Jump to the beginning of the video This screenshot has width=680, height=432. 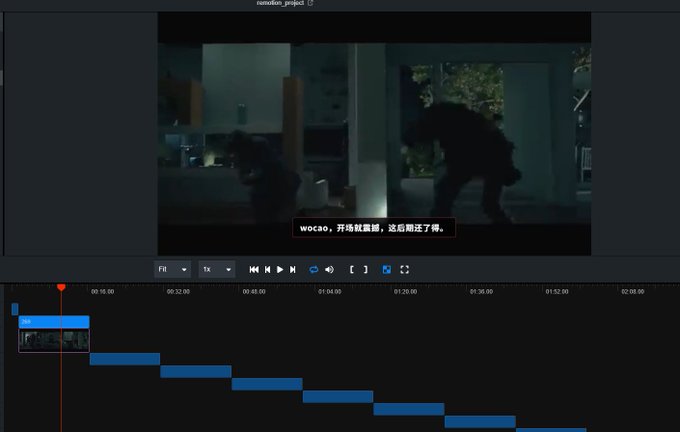click(254, 269)
